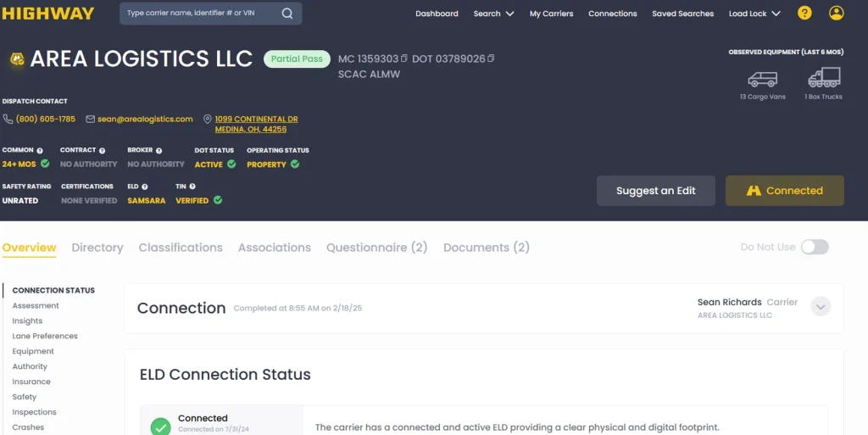This screenshot has height=435, width=868.
Task: Click the sean@arealogistics.com email link
Action: [x=145, y=120]
